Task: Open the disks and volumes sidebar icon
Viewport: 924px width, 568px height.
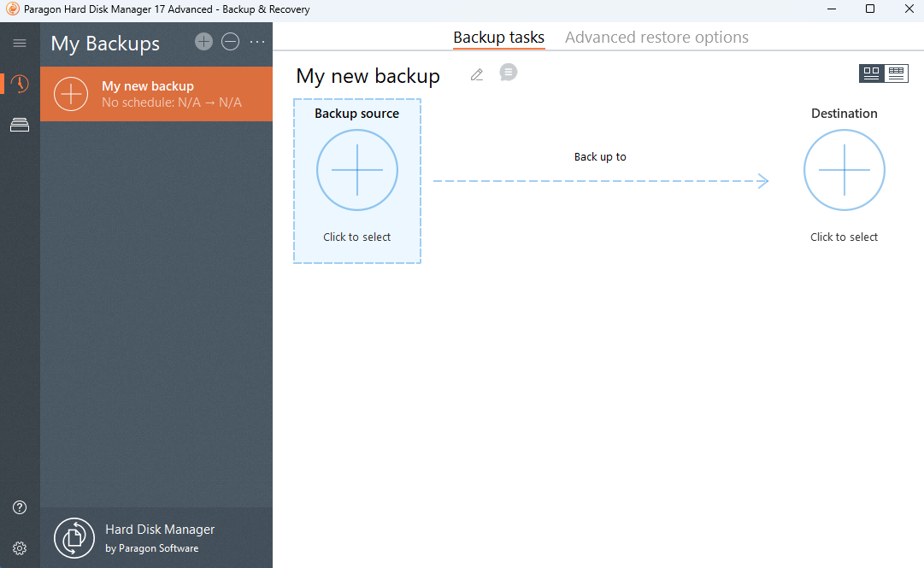Action: 20,125
